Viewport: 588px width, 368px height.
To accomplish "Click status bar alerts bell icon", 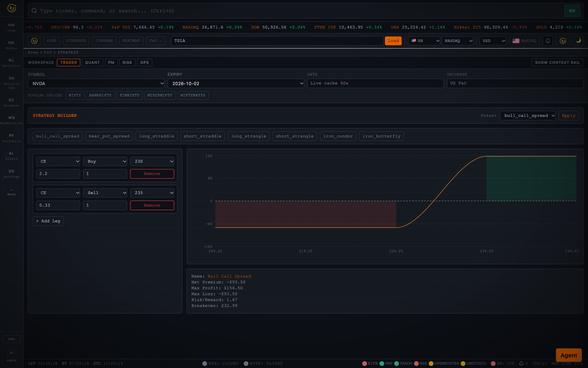I will (x=521, y=363).
